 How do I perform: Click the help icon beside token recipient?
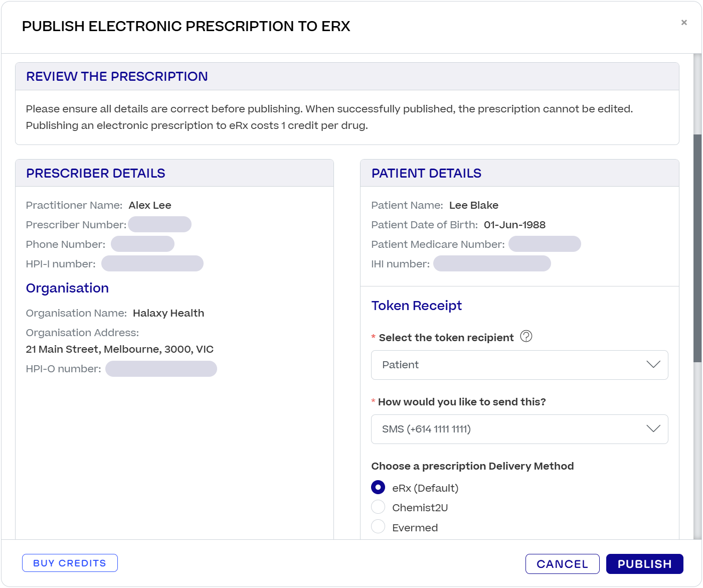[526, 336]
